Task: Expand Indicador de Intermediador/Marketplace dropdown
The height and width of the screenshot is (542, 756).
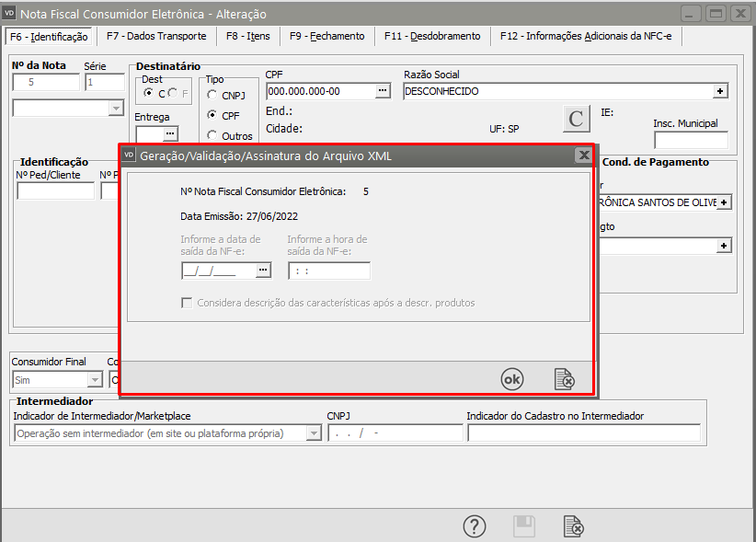Action: tap(313, 433)
